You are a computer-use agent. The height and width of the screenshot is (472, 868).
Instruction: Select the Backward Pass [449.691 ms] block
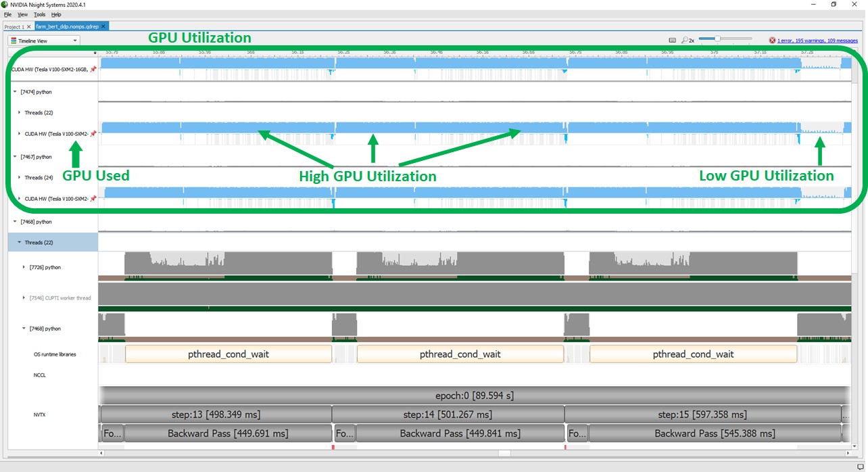[228, 433]
